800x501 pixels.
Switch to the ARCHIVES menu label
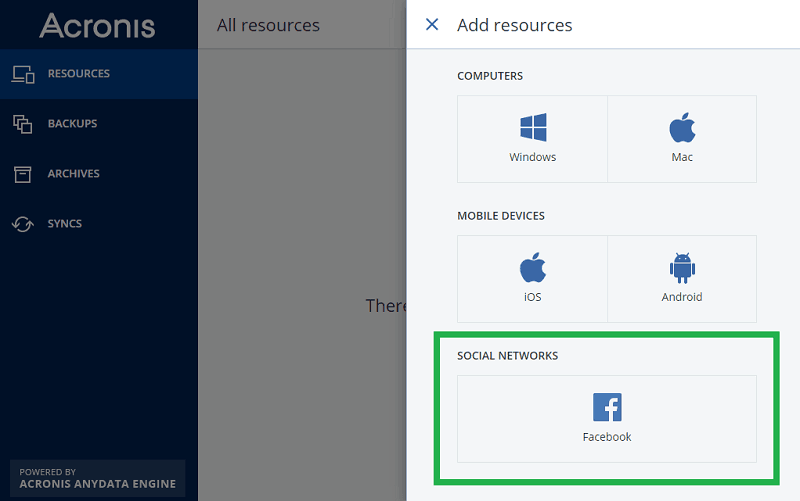click(x=74, y=174)
